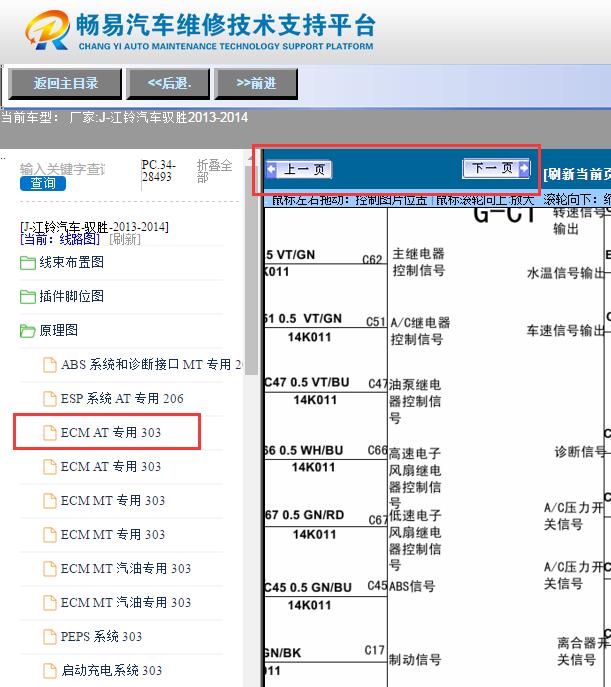Click the A/C继电器控制信号 label in diagram
The height and width of the screenshot is (687, 611).
pyautogui.click(x=420, y=331)
